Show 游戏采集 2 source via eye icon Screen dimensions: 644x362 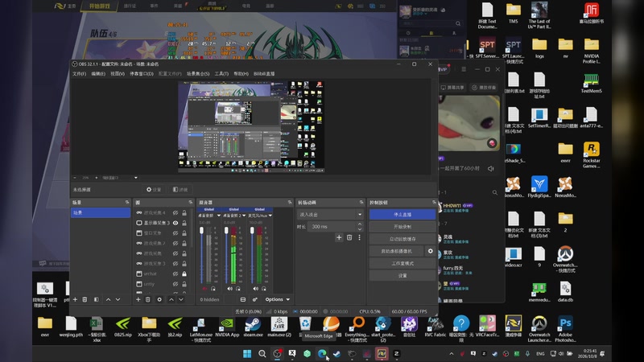coord(175,243)
